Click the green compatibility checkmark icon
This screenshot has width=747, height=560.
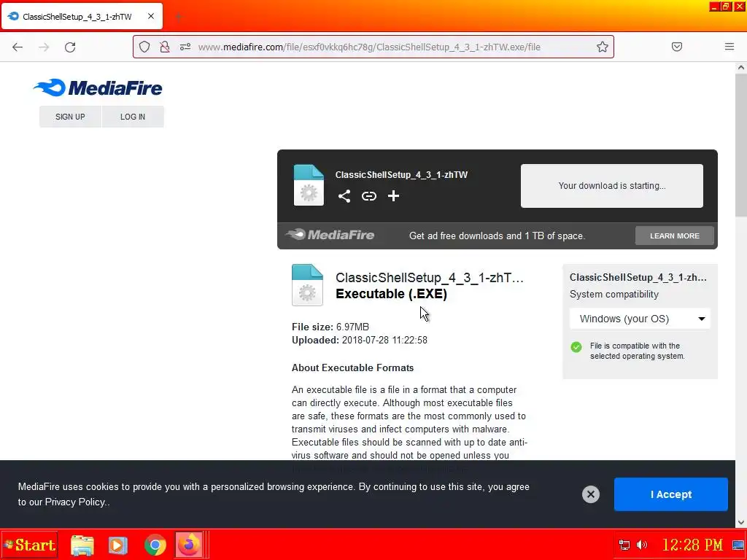click(x=576, y=346)
